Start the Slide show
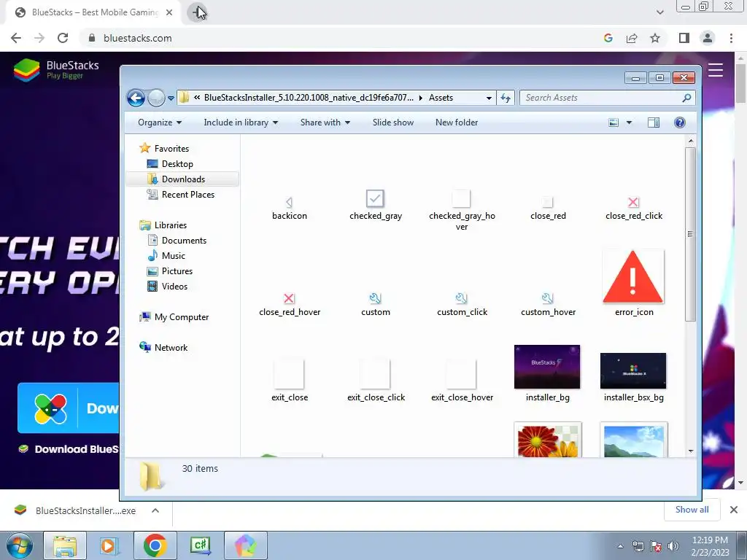The height and width of the screenshot is (560, 747). point(393,122)
